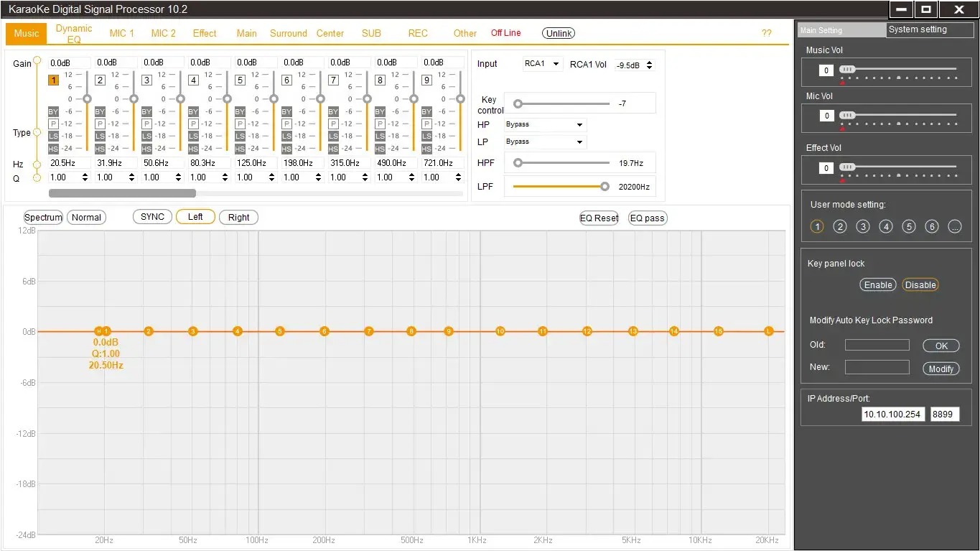Select EQ band number 2
980x551 pixels.
pyautogui.click(x=100, y=80)
